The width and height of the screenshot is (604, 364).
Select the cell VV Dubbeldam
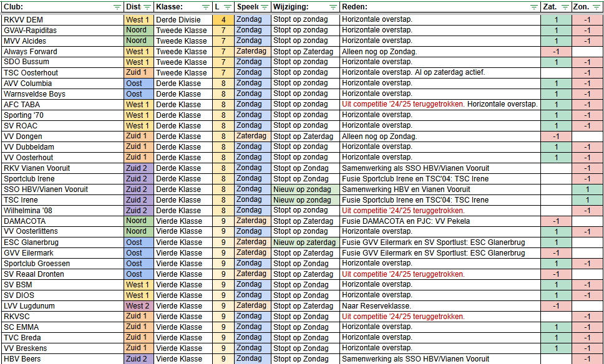(63, 146)
